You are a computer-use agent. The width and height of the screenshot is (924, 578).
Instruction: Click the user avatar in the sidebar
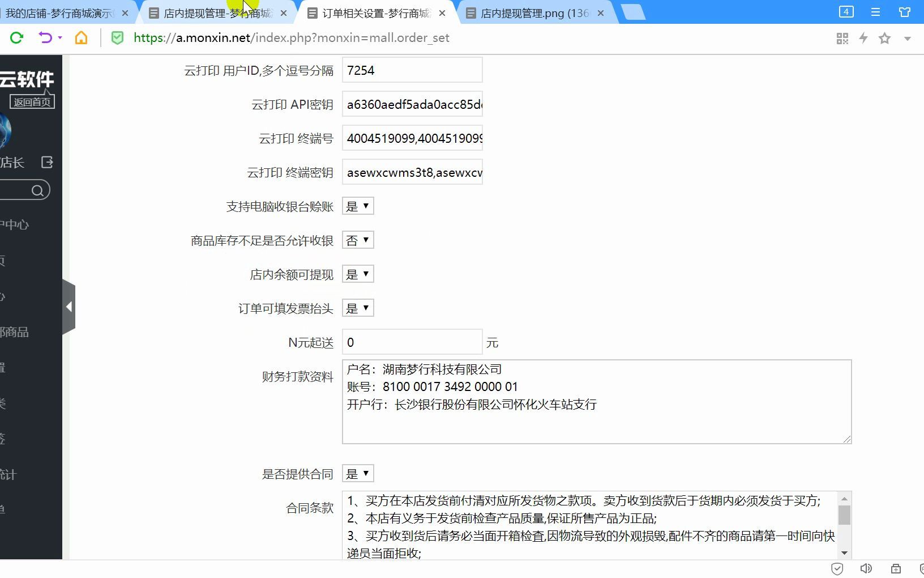5,130
